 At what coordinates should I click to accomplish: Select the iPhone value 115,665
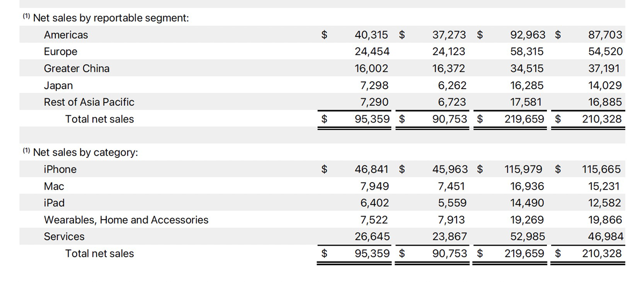click(x=601, y=169)
